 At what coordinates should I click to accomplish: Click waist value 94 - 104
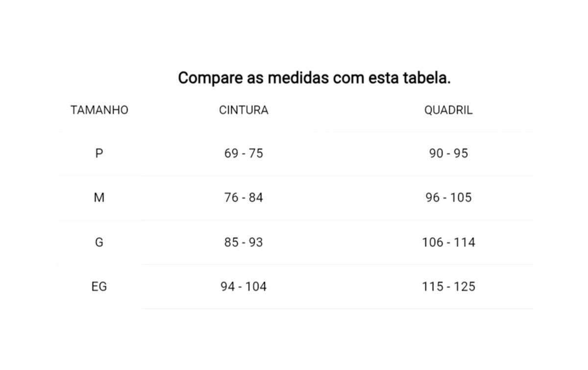click(244, 287)
